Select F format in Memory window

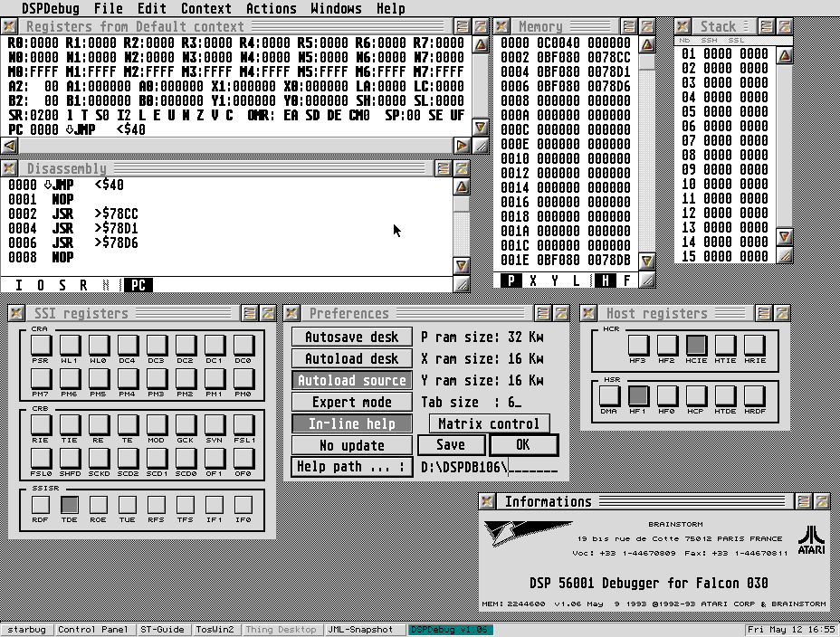coord(626,280)
